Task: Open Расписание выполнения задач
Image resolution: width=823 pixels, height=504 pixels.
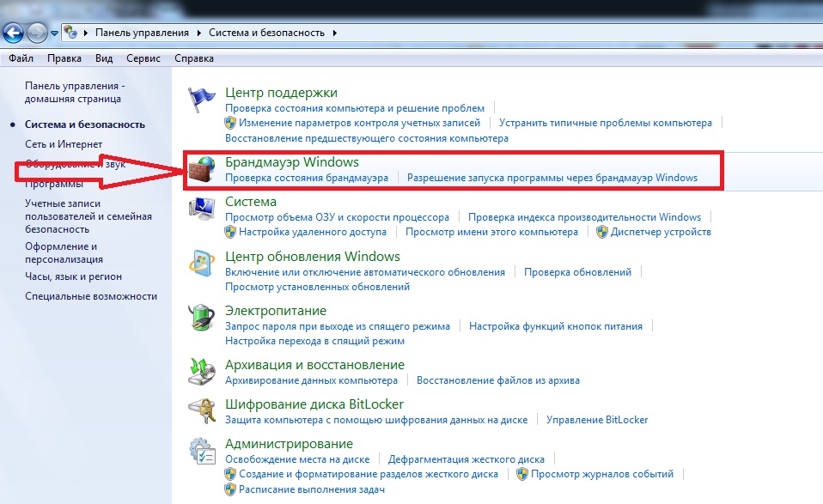Action: [x=312, y=489]
